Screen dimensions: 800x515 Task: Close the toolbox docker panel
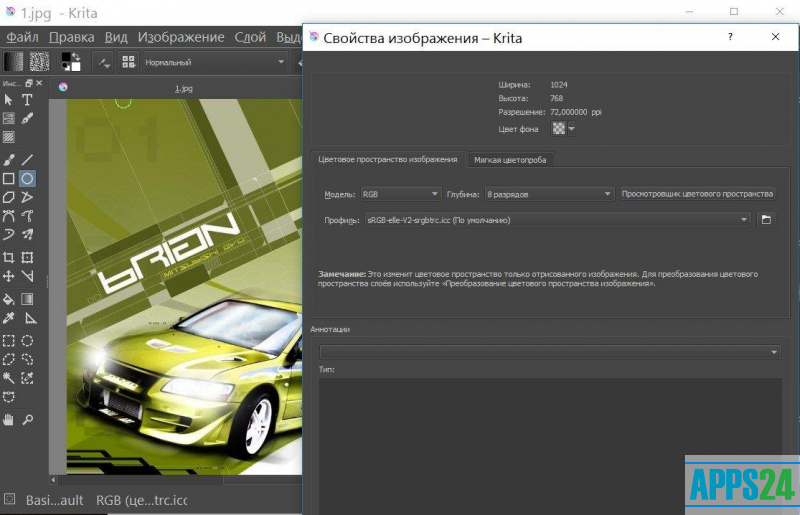(x=39, y=83)
